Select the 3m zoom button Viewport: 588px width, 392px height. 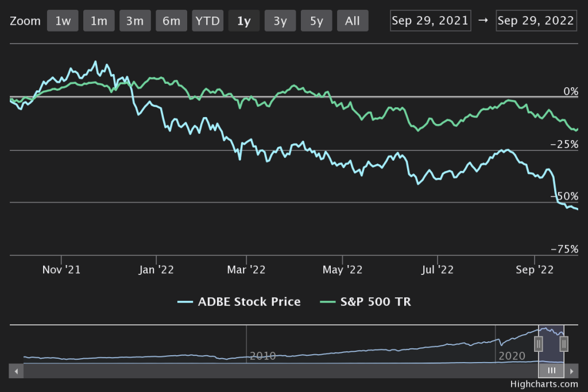pyautogui.click(x=135, y=21)
